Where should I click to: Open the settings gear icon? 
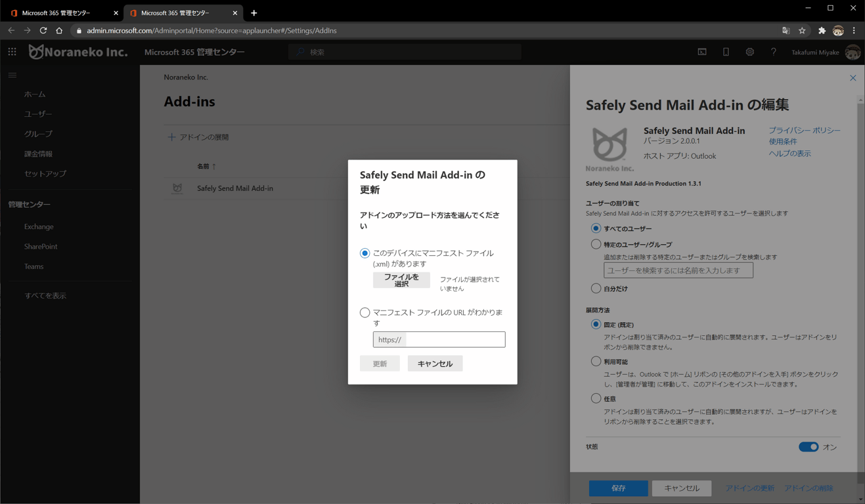749,52
